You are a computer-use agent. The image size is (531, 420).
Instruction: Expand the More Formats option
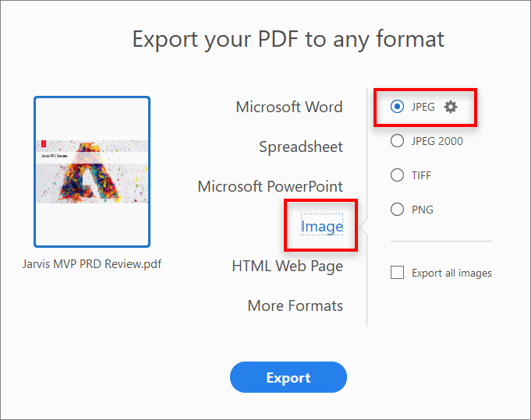[x=295, y=305]
